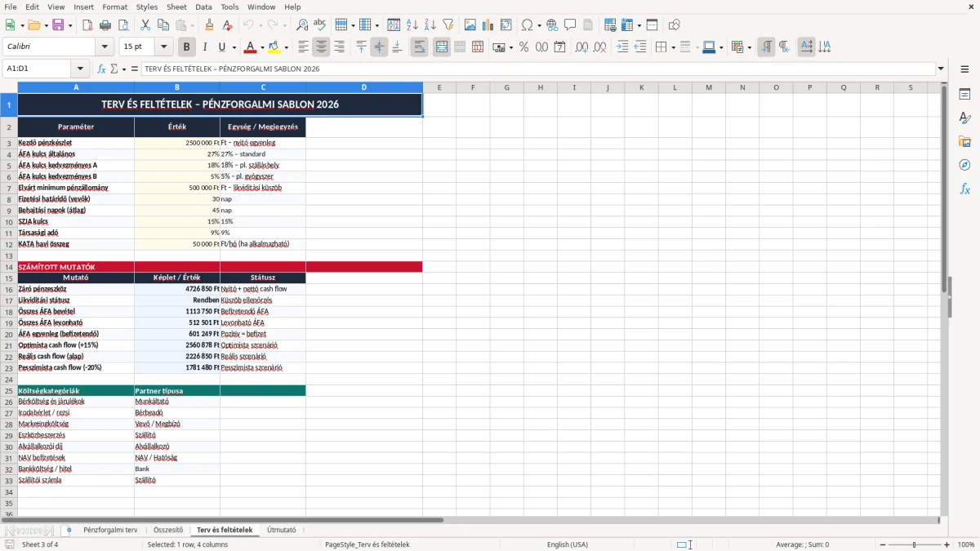Open the Data menu
Image resolution: width=980 pixels, height=551 pixels.
203,7
